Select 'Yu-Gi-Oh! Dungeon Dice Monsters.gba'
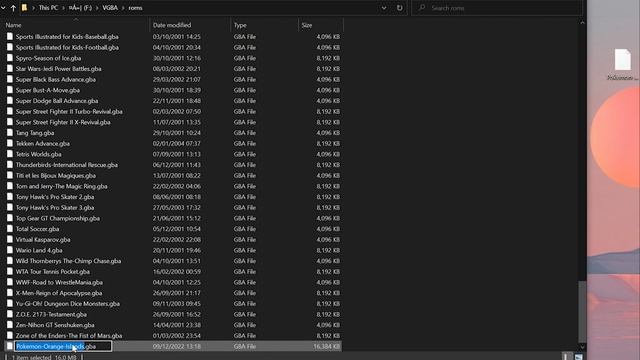This screenshot has height=360, width=640. click(x=68, y=304)
